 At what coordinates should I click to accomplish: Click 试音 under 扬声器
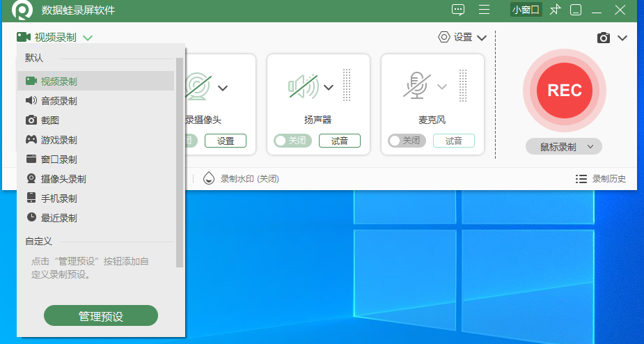(x=340, y=141)
